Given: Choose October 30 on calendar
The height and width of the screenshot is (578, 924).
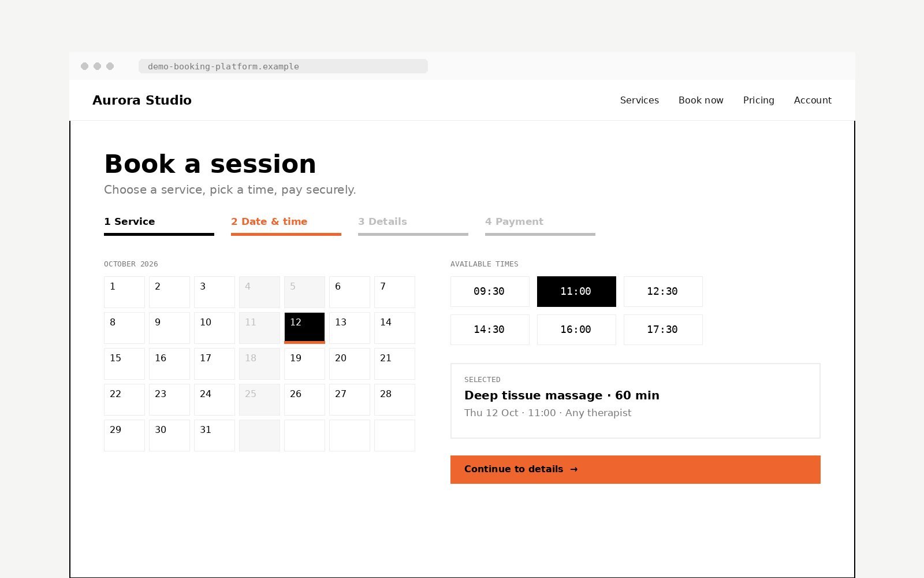Looking at the screenshot, I should tap(169, 435).
